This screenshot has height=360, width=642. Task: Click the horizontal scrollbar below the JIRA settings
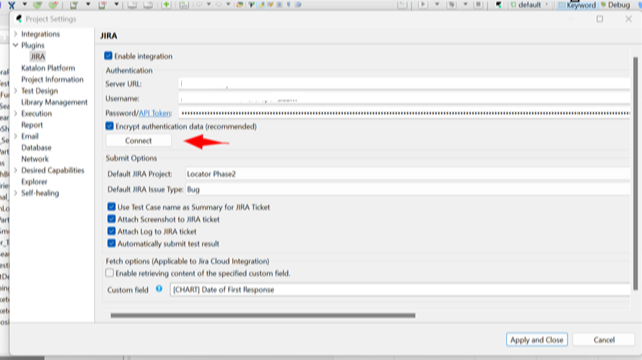click(263, 315)
